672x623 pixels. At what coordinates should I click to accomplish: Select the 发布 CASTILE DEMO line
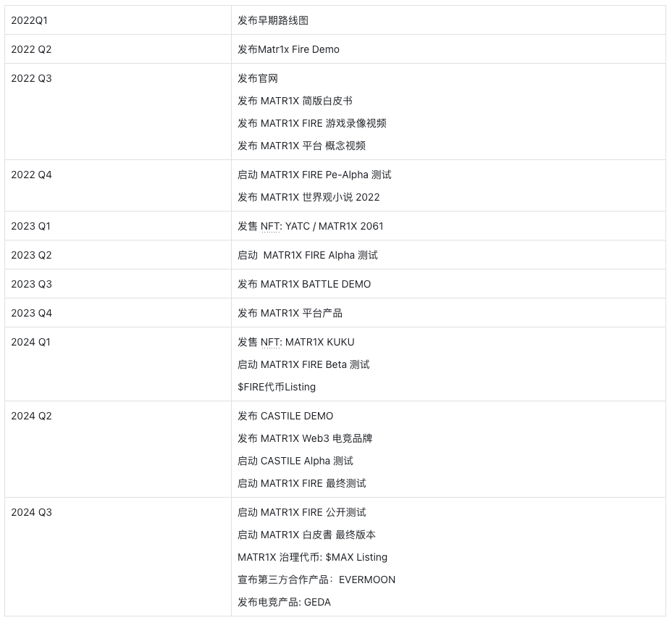[x=285, y=416]
